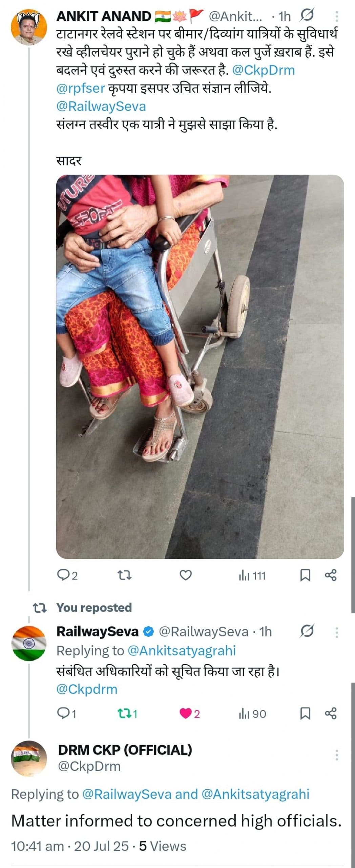
Task: Open more options on Ankit Anand's tweet
Action: tap(336, 16)
